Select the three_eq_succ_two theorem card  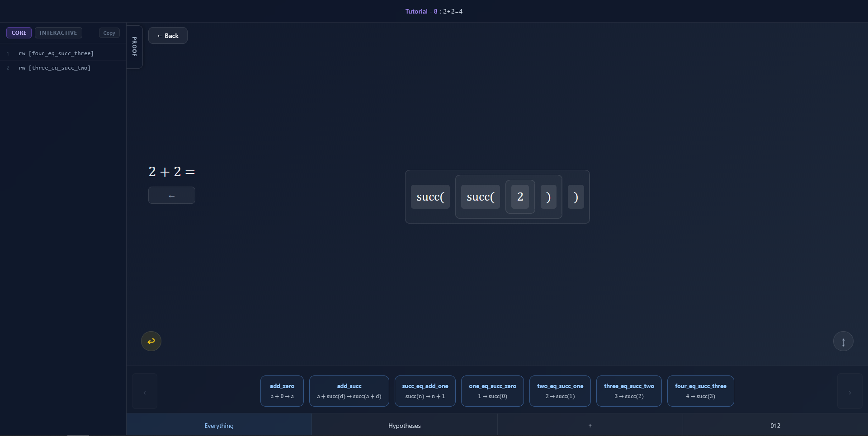tap(629, 391)
